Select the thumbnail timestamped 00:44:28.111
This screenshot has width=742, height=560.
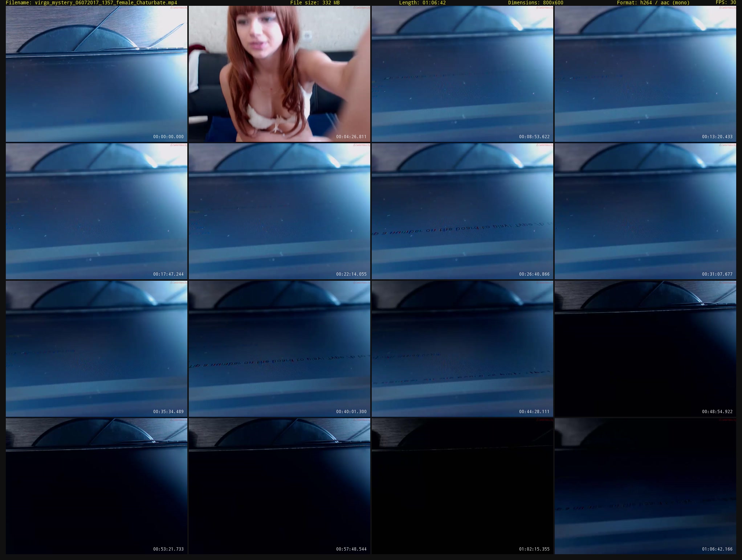tap(462, 349)
